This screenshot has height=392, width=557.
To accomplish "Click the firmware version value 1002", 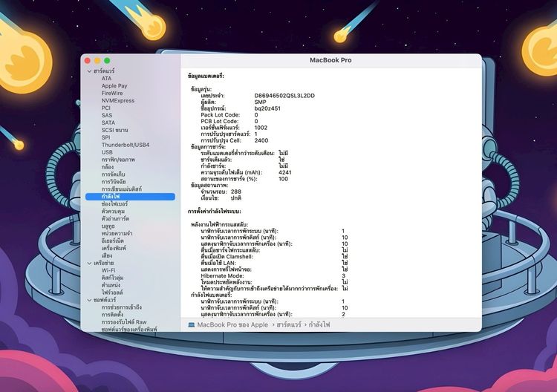I will [x=261, y=128].
